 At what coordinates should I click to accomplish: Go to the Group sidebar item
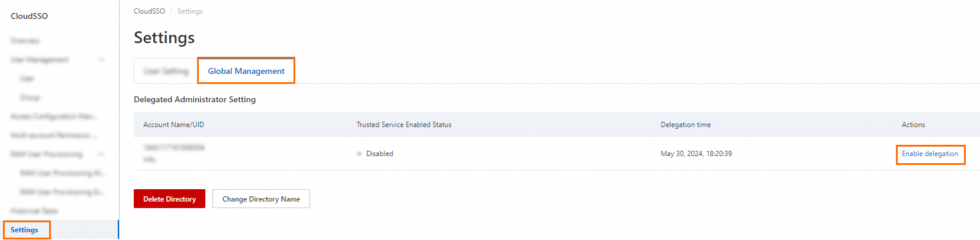(x=30, y=98)
